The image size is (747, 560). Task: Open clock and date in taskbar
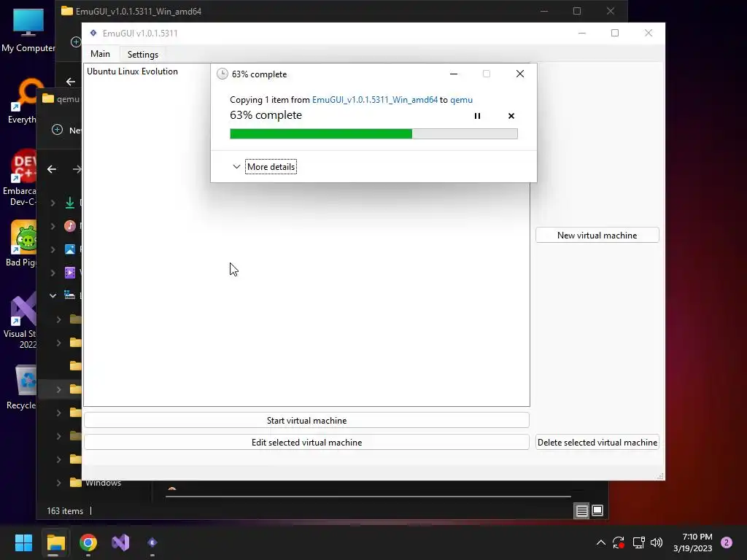(x=693, y=542)
